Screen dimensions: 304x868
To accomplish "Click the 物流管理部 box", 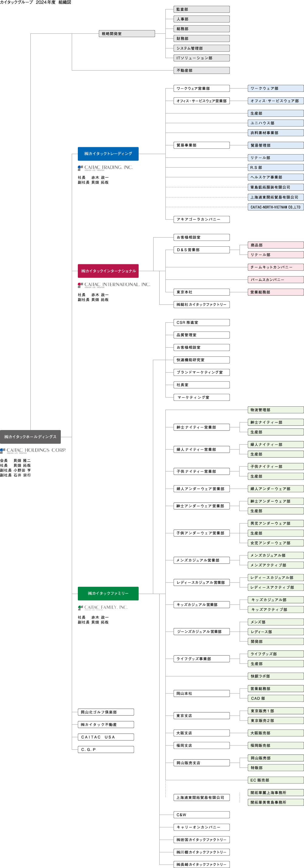I will coord(276,410).
